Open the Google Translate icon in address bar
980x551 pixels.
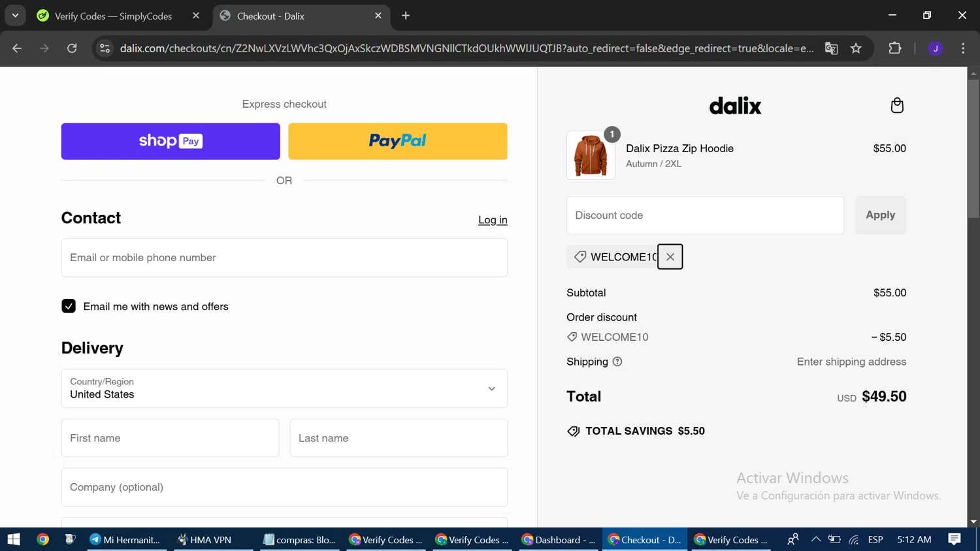pyautogui.click(x=831, y=48)
